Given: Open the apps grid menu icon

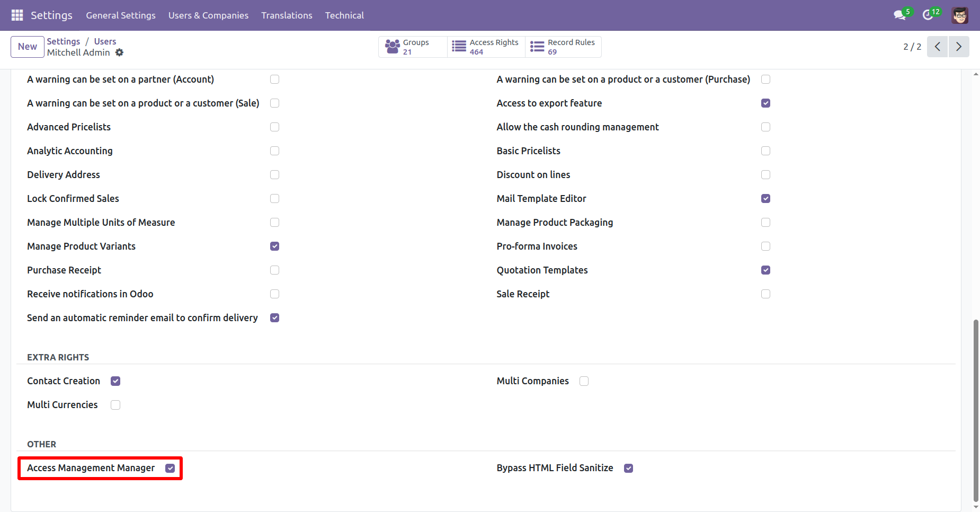Looking at the screenshot, I should (x=17, y=15).
